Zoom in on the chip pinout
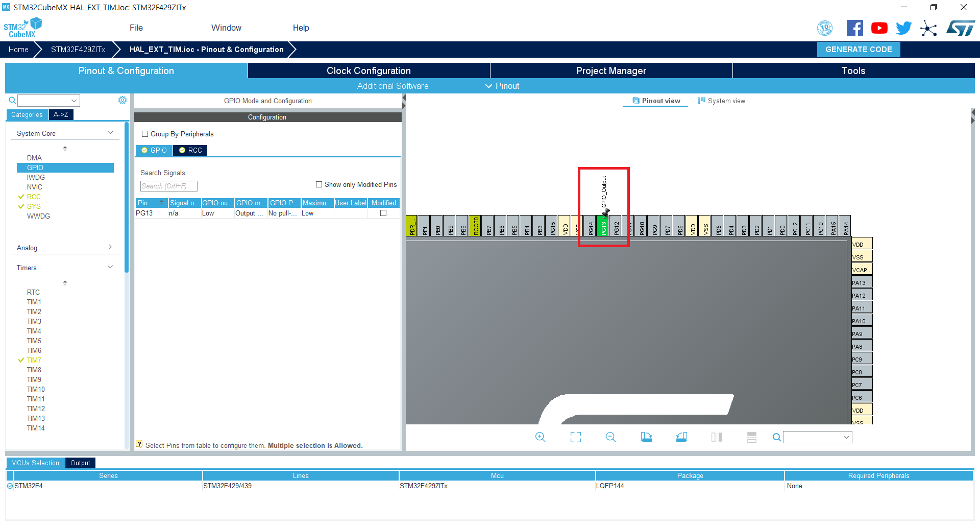Screen dimensions: 980x526 click(541, 437)
